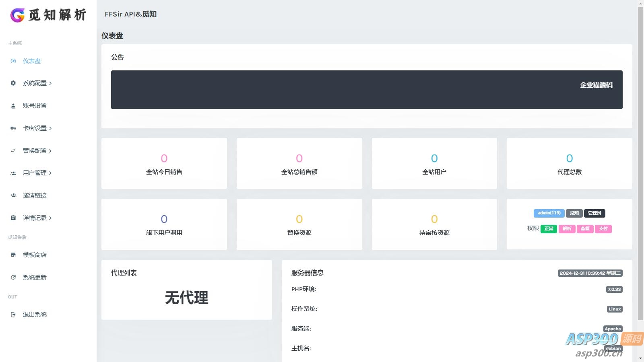
Task: Click the person icon for 账号设置
Action: pos(13,106)
